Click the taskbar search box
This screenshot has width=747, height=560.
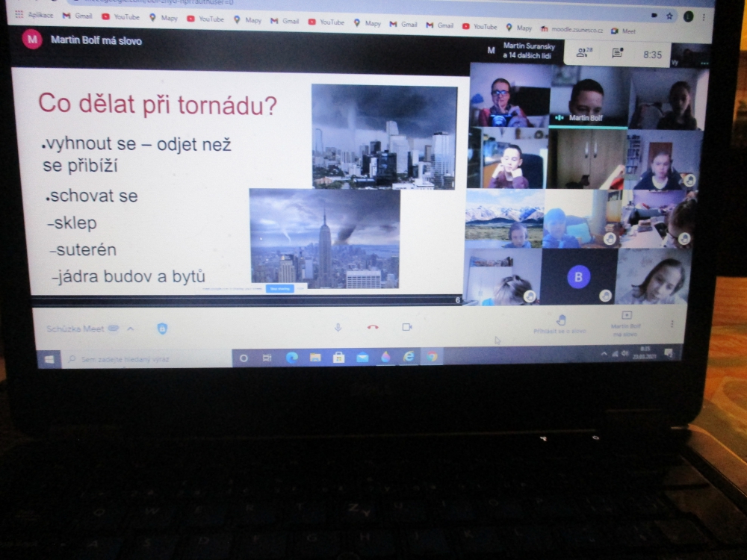pyautogui.click(x=146, y=359)
